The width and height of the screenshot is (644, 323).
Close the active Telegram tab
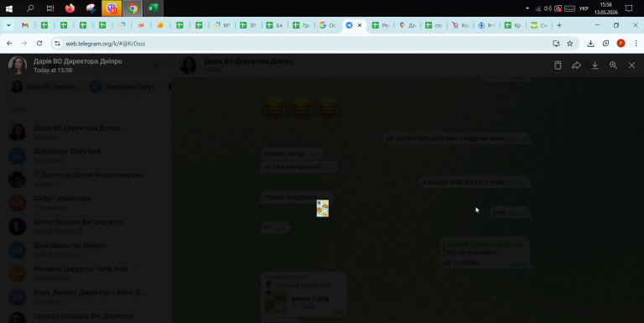coord(360,25)
